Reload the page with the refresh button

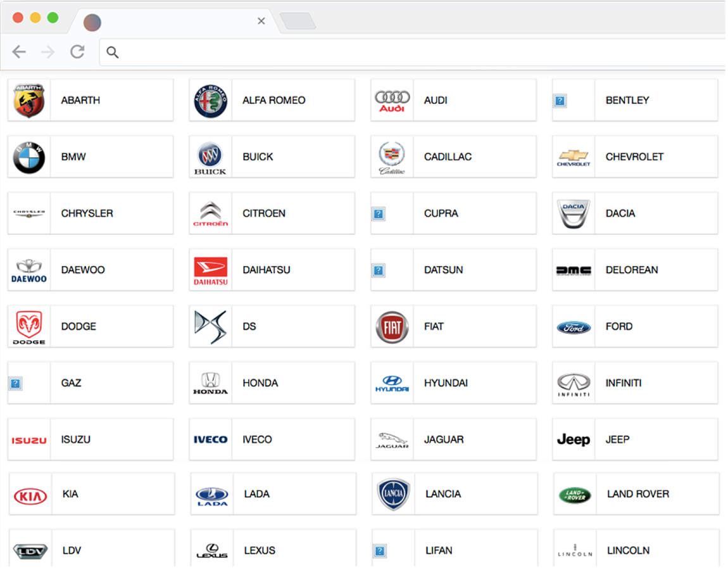tap(77, 51)
